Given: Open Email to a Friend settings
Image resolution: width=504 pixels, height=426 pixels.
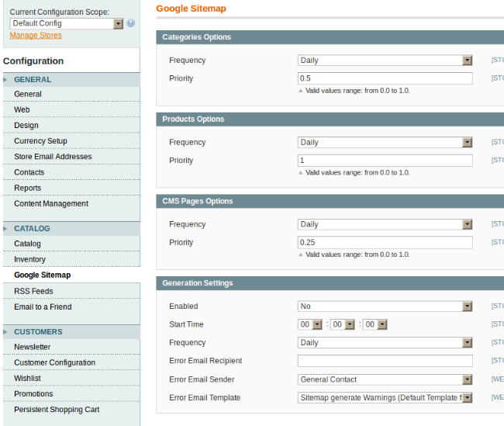Looking at the screenshot, I should (71, 307).
